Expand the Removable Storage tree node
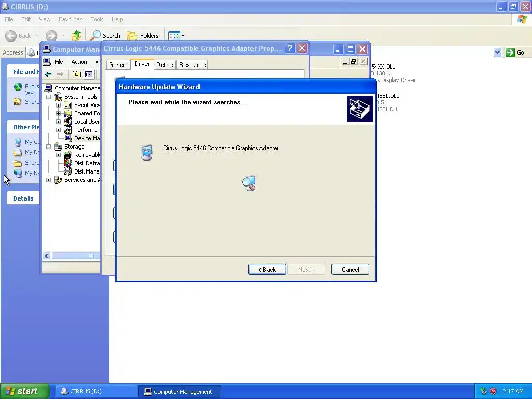Image resolution: width=532 pixels, height=399 pixels. [x=58, y=155]
